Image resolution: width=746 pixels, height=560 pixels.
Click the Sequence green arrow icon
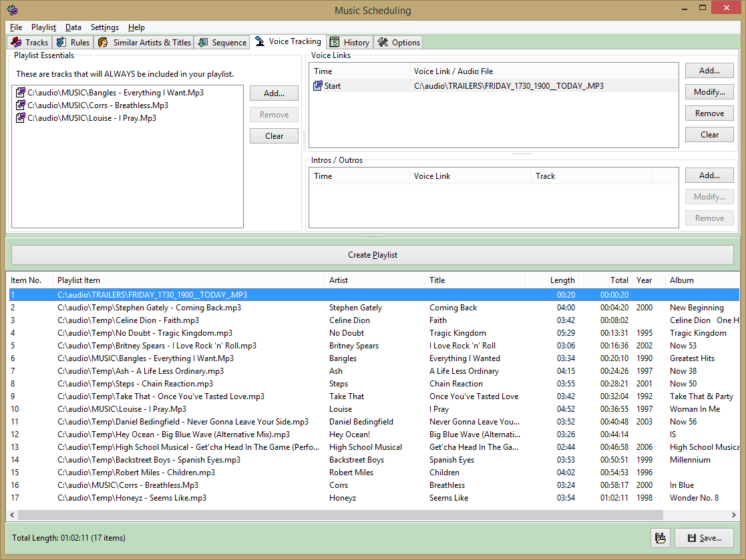[202, 41]
